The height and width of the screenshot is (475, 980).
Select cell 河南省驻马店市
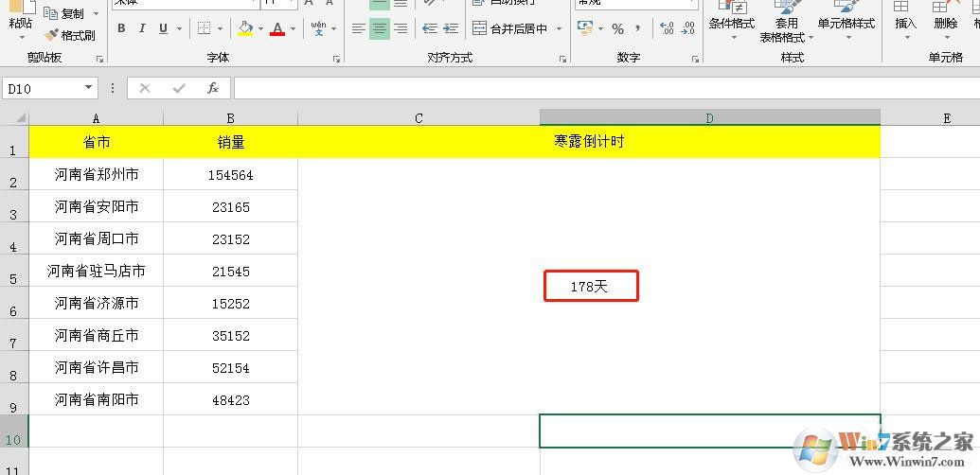[x=97, y=271]
